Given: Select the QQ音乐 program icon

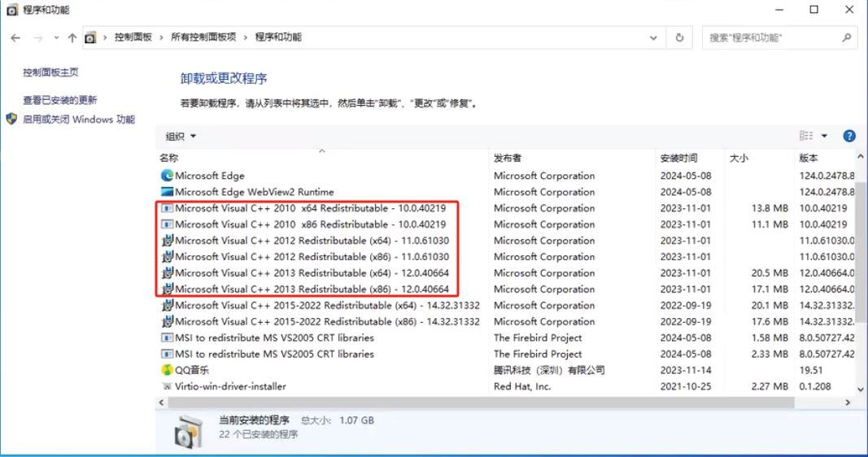Looking at the screenshot, I should 167,369.
